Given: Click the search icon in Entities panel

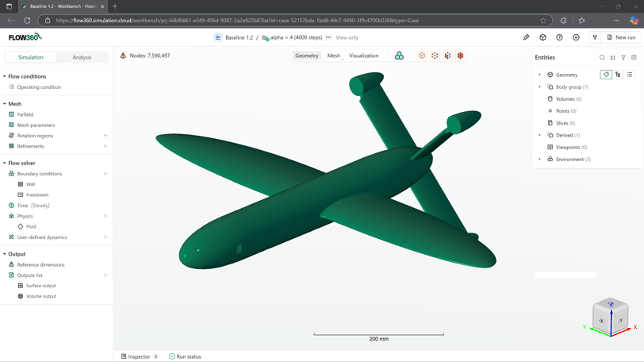Looking at the screenshot, I should click(x=602, y=57).
